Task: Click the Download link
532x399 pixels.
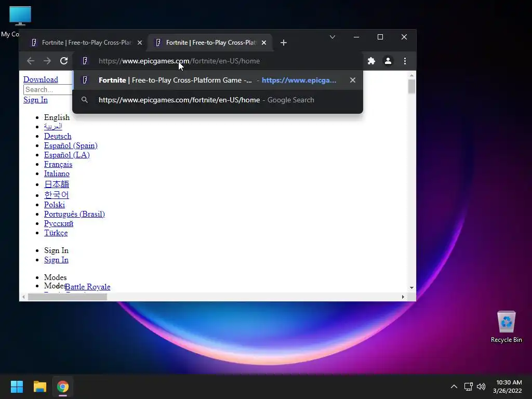Action: (x=41, y=79)
